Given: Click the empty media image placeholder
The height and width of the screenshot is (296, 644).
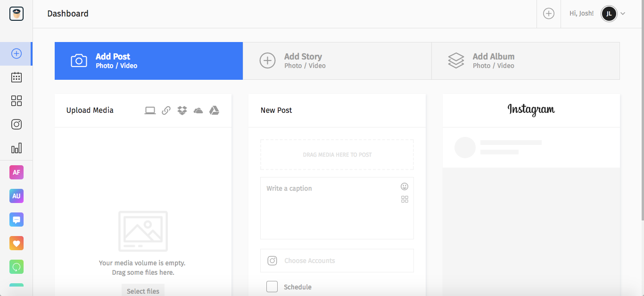Looking at the screenshot, I should 143,231.
